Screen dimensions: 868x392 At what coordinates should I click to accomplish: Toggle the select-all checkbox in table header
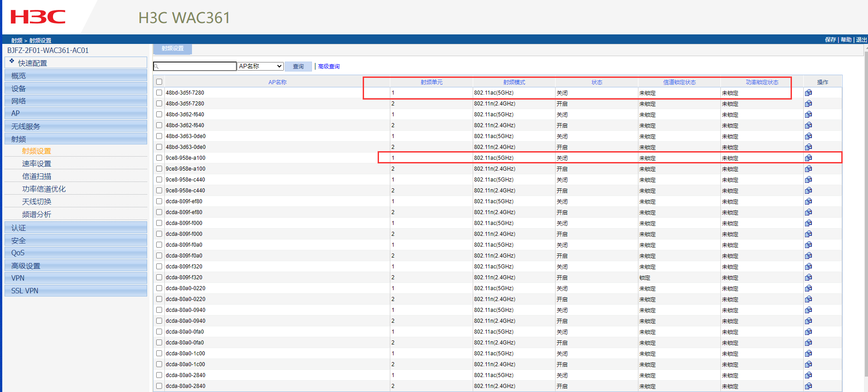click(159, 82)
